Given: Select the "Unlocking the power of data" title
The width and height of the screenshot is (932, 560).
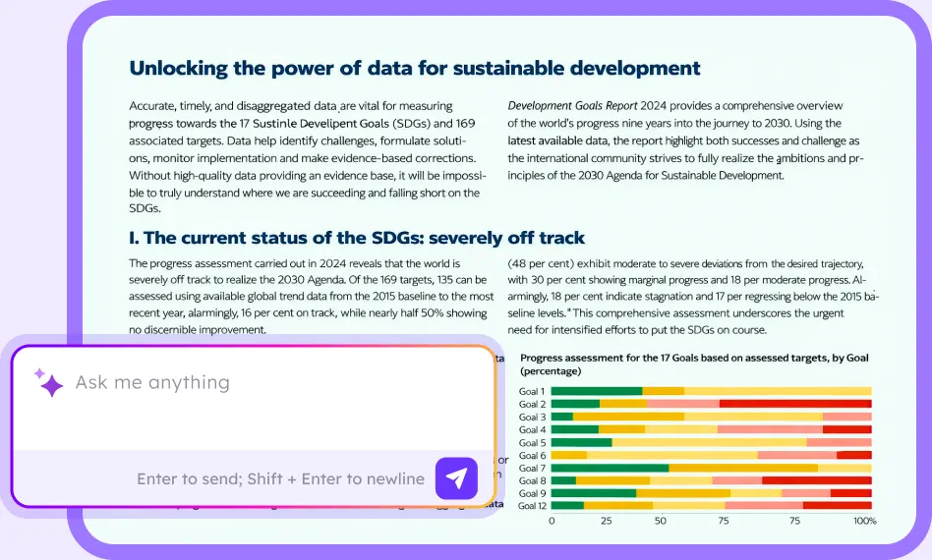Looking at the screenshot, I should point(414,68).
